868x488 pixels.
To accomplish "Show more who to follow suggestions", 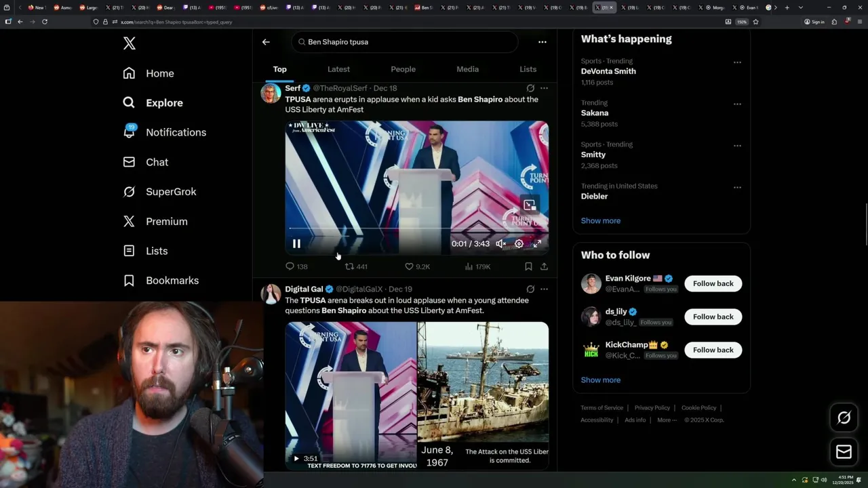I will pyautogui.click(x=601, y=380).
